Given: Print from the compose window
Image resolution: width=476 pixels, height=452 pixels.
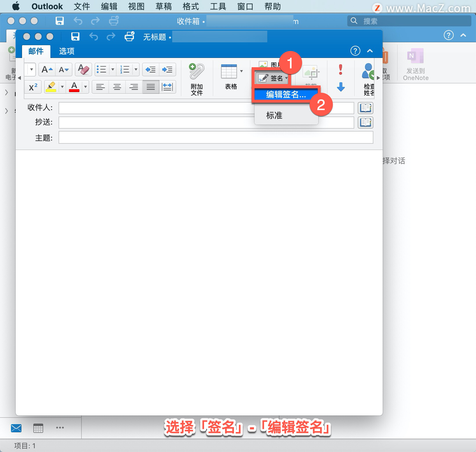Looking at the screenshot, I should (x=129, y=36).
